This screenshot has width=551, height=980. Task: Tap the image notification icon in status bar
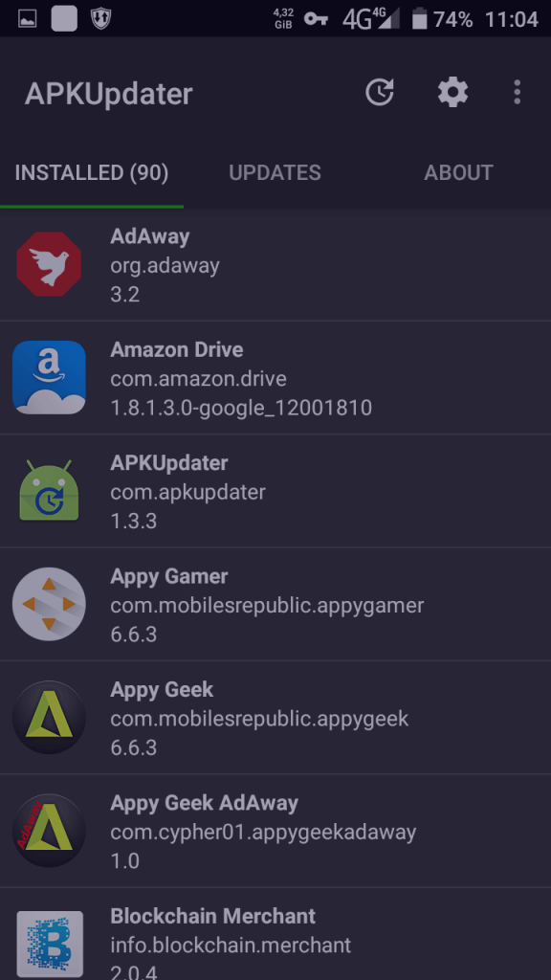click(x=28, y=19)
